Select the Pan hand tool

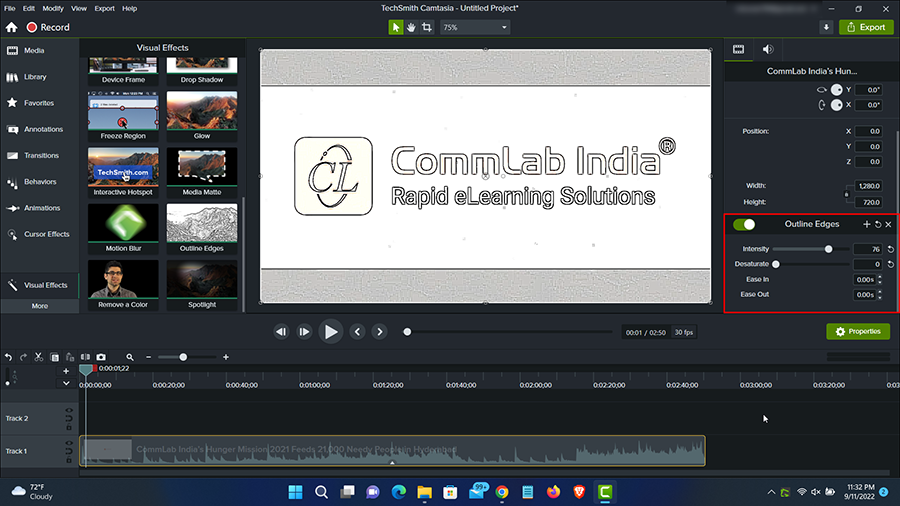[411, 27]
